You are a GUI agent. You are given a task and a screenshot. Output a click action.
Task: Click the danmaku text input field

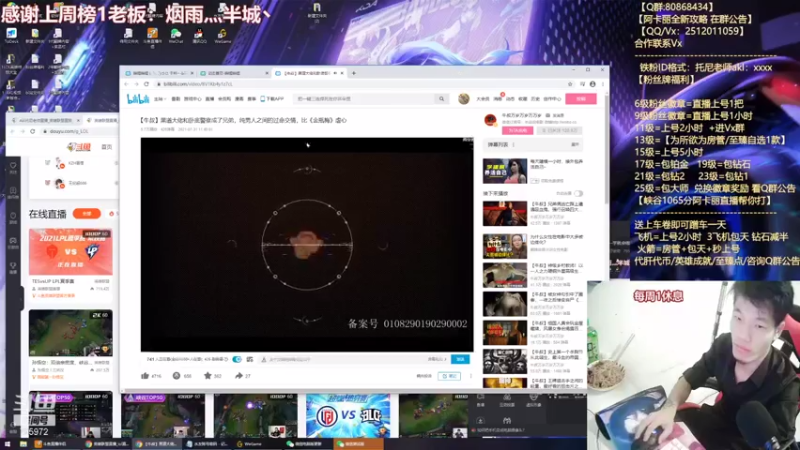pyautogui.click(x=344, y=359)
